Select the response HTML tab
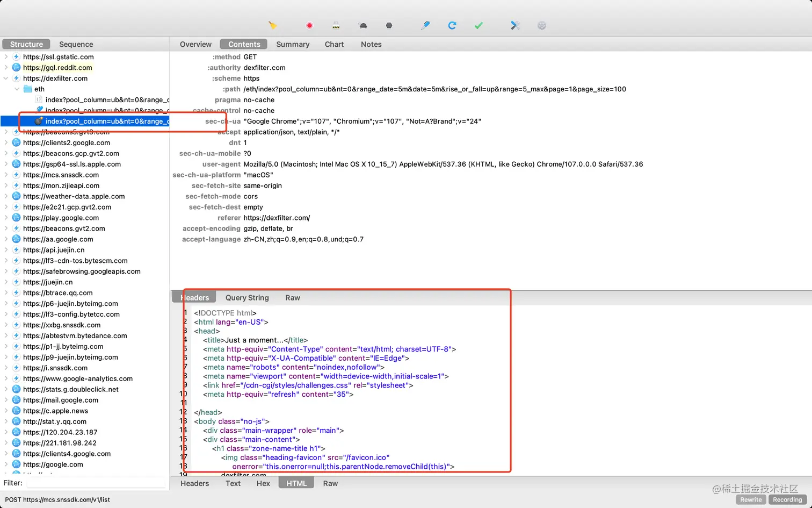This screenshot has width=812, height=508. point(296,483)
